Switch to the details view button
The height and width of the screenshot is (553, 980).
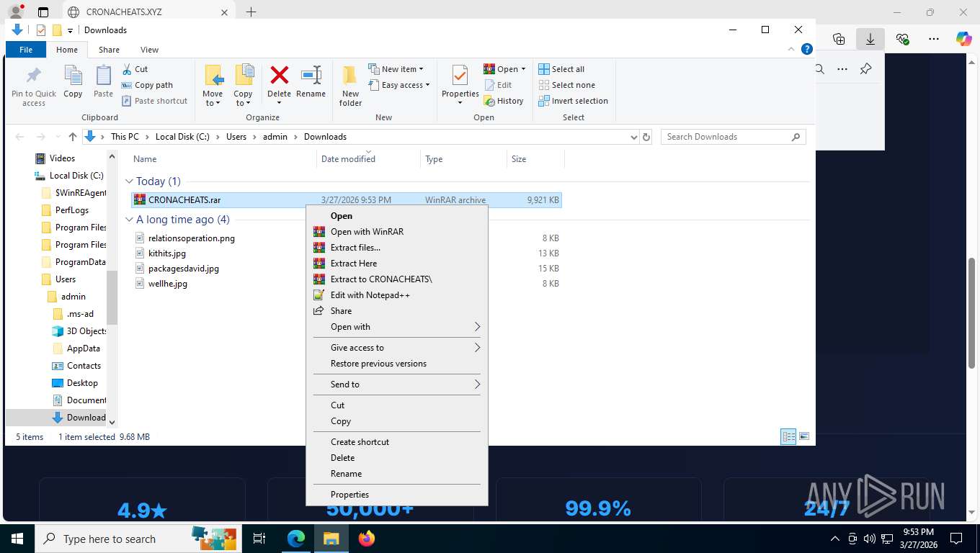tap(789, 437)
